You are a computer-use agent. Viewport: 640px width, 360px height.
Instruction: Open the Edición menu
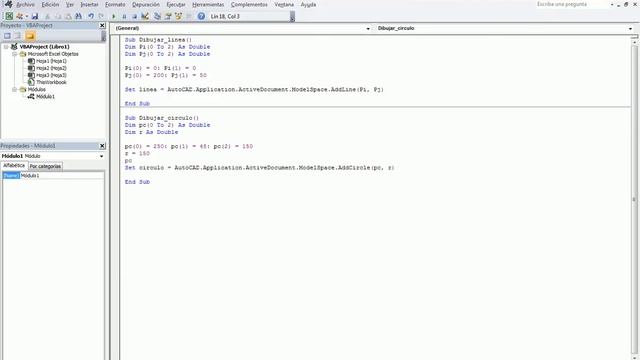click(x=50, y=4)
